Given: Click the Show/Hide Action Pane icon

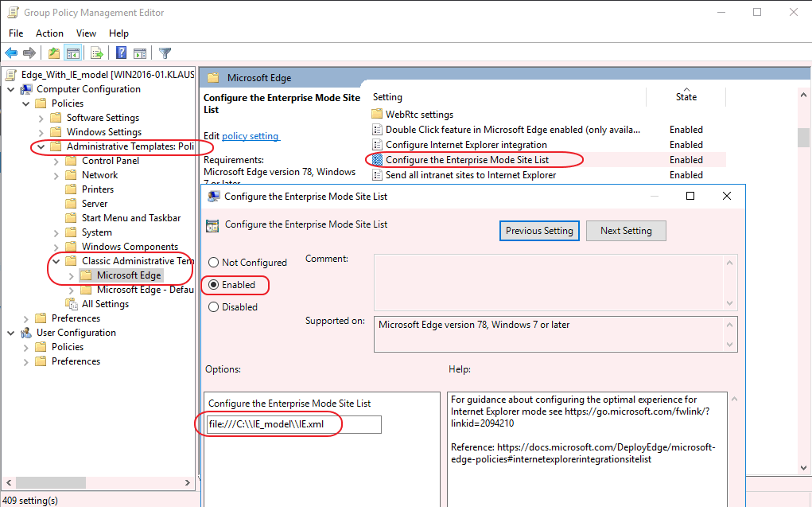Looking at the screenshot, I should pyautogui.click(x=140, y=53).
